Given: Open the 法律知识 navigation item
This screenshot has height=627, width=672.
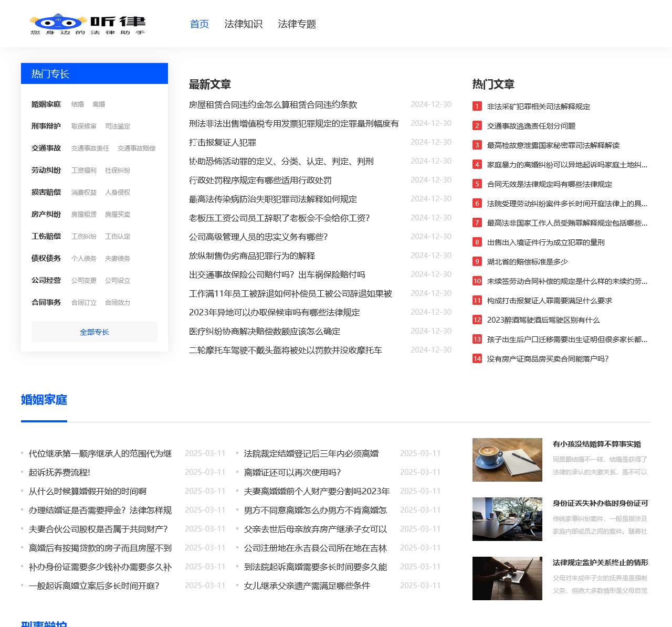Looking at the screenshot, I should (x=243, y=24).
